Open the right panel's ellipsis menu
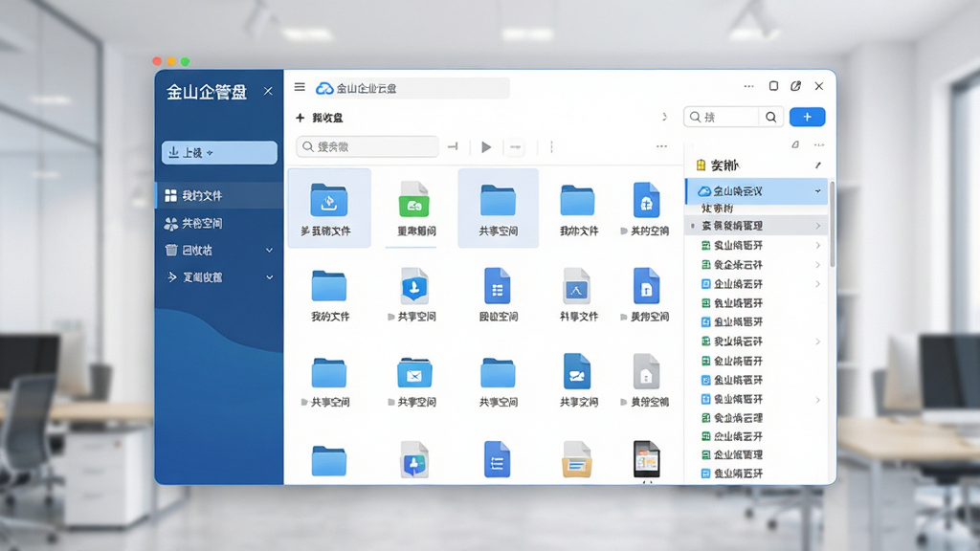Image resolution: width=980 pixels, height=551 pixels. pos(819,144)
